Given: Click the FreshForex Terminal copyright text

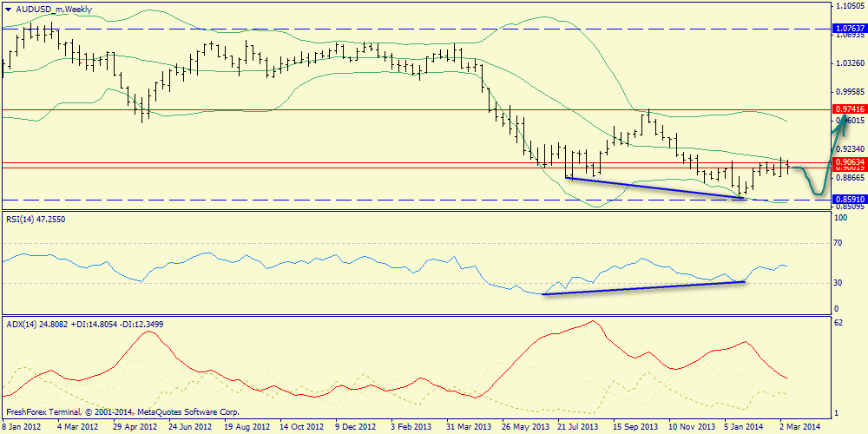Looking at the screenshot, I should [x=122, y=411].
